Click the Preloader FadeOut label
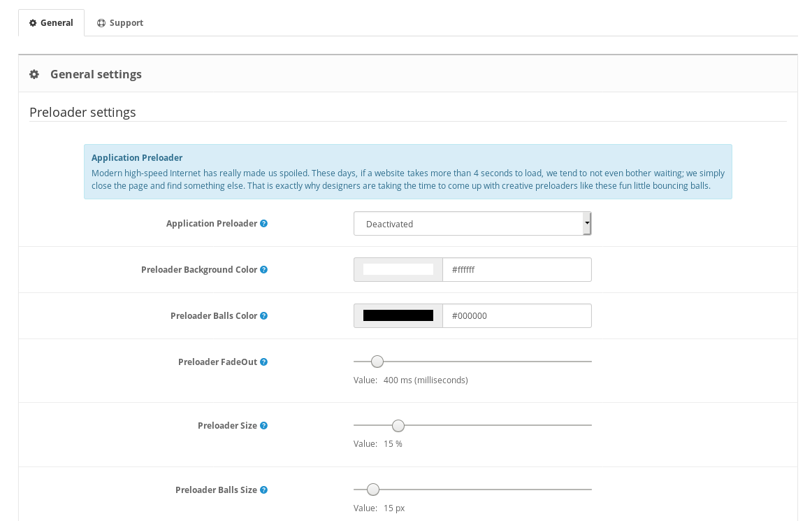Image resolution: width=812 pixels, height=521 pixels. [x=217, y=362]
